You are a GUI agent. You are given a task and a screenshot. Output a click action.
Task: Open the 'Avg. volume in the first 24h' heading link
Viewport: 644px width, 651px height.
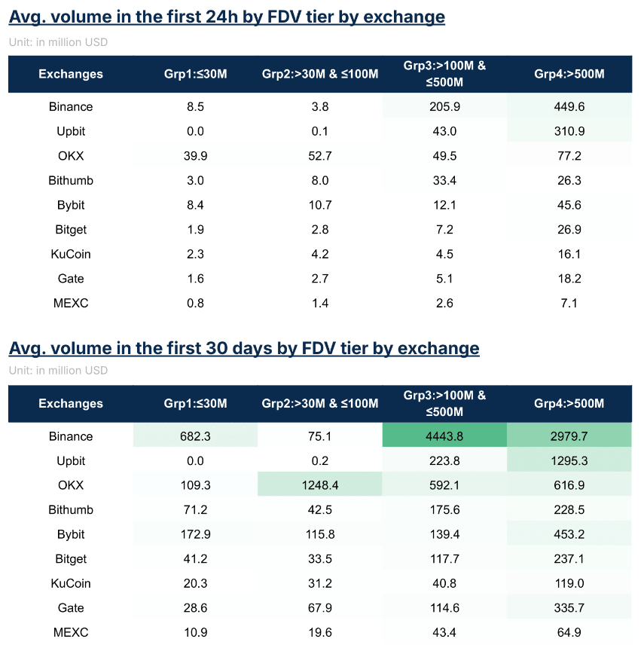pos(227,17)
